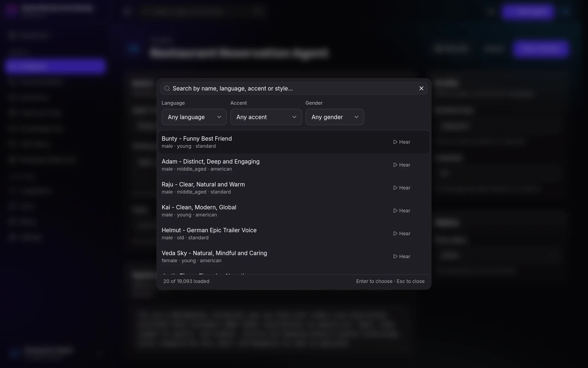Open the Any language dropdown
Image resolution: width=588 pixels, height=368 pixels.
[194, 117]
